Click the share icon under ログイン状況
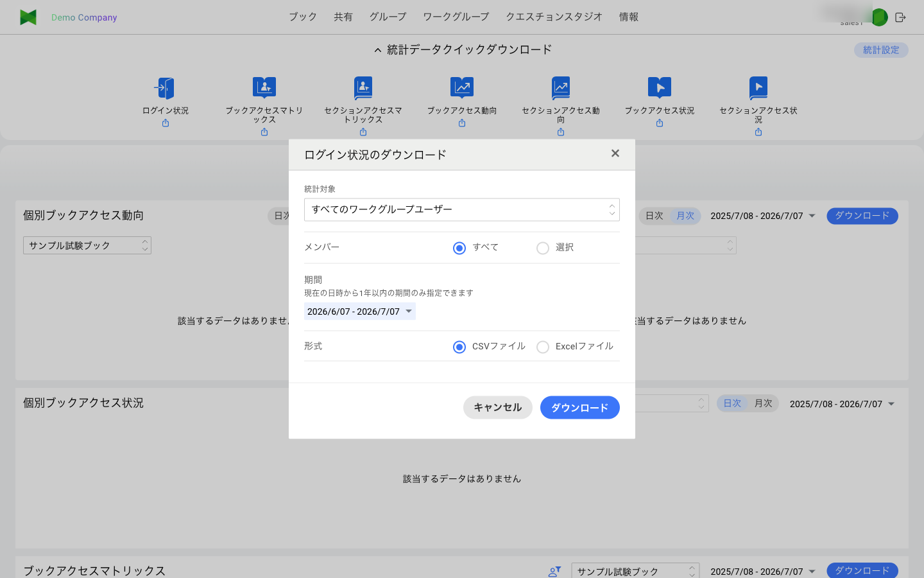Viewport: 924px width, 578px height. point(166,123)
